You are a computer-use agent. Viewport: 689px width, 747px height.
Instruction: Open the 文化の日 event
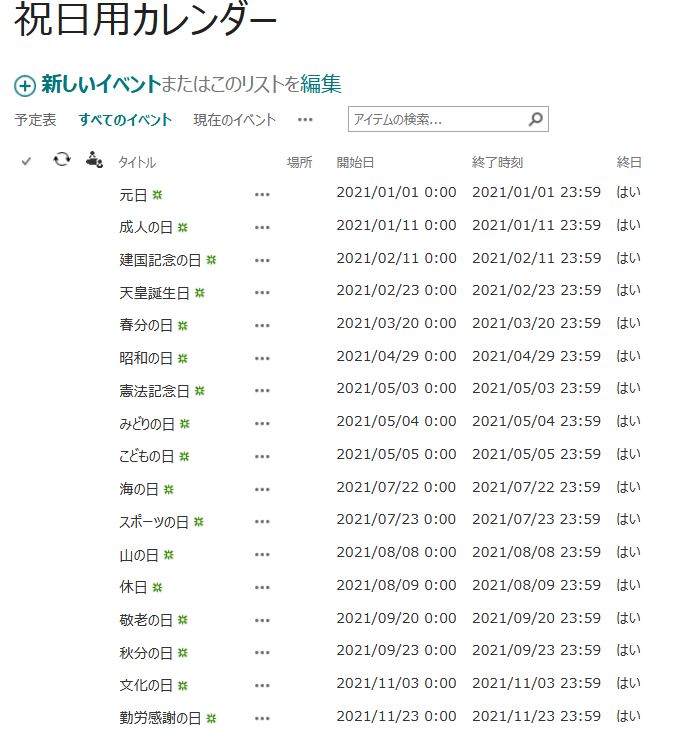[146, 686]
